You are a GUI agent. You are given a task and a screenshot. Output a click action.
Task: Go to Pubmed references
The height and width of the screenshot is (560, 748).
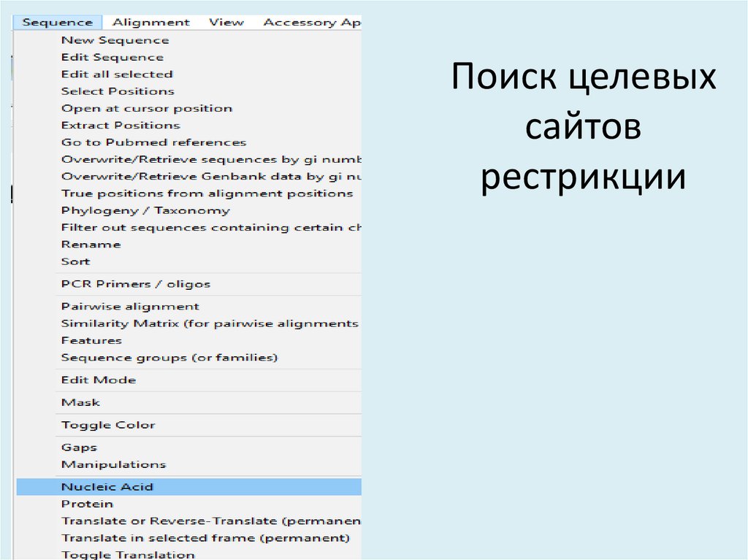(153, 142)
